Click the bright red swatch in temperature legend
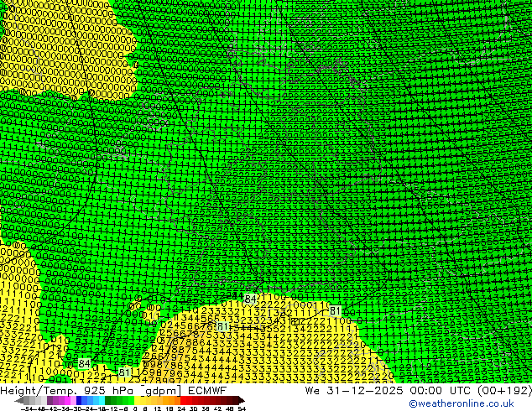This screenshot has height=411, width=532. coord(183,401)
